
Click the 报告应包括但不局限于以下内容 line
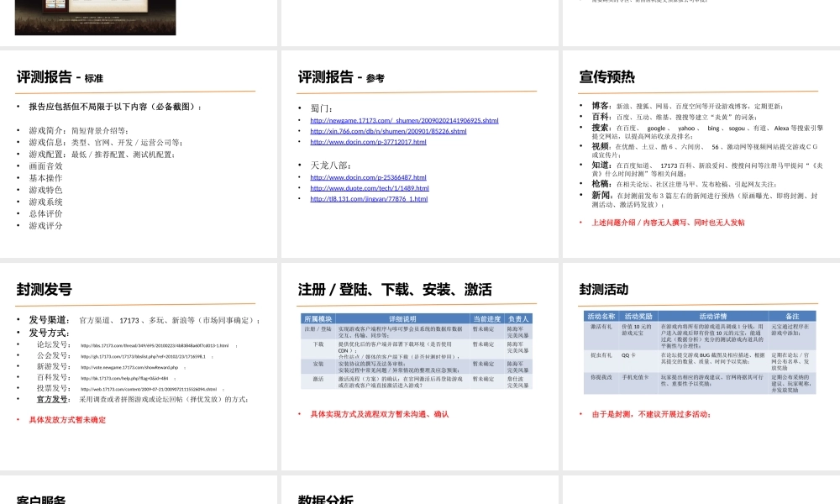[x=115, y=107]
